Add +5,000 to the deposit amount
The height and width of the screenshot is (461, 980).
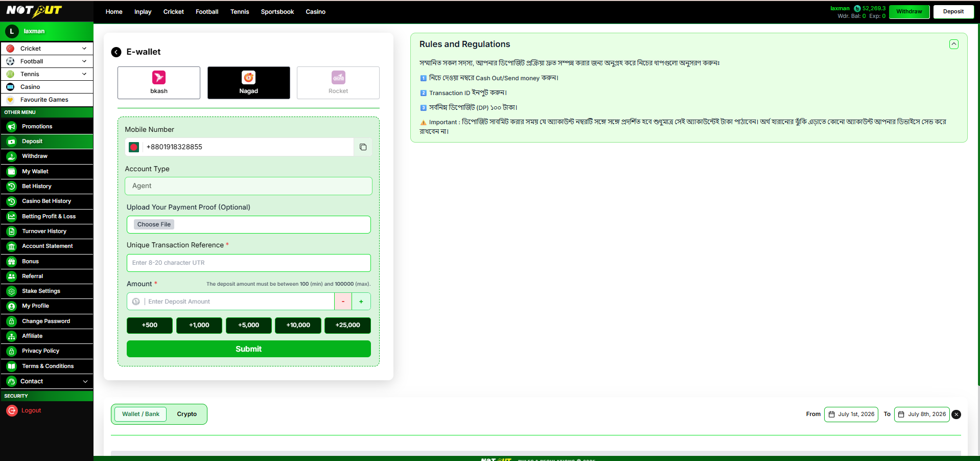click(249, 326)
